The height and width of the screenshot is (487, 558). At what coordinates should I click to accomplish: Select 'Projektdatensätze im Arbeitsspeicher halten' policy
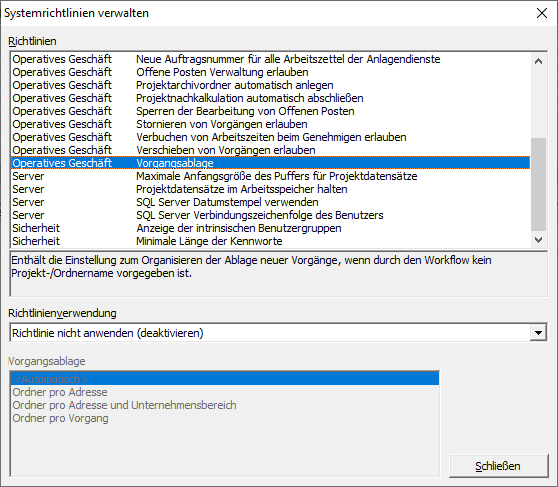point(270,189)
